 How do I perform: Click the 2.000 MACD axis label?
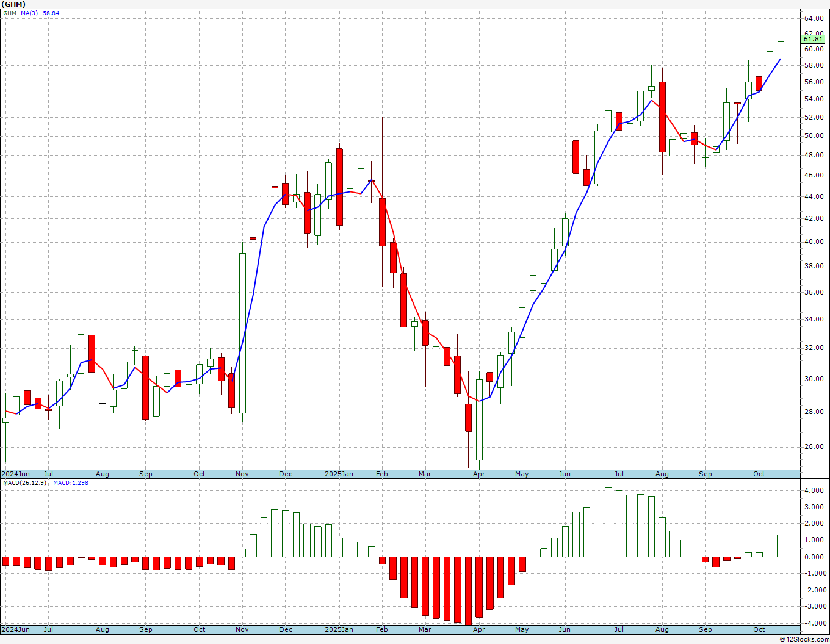point(815,523)
